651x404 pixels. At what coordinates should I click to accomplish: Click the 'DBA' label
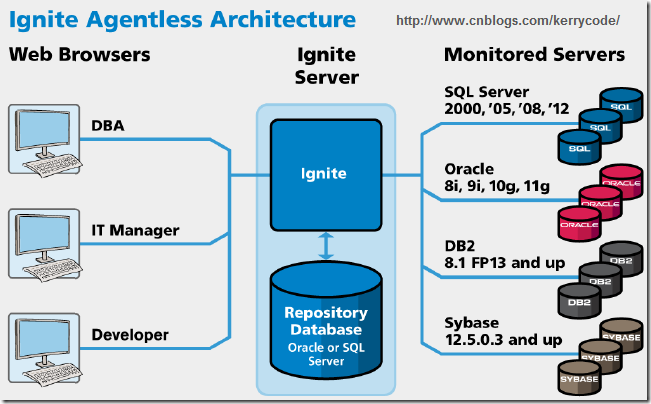coord(108,125)
